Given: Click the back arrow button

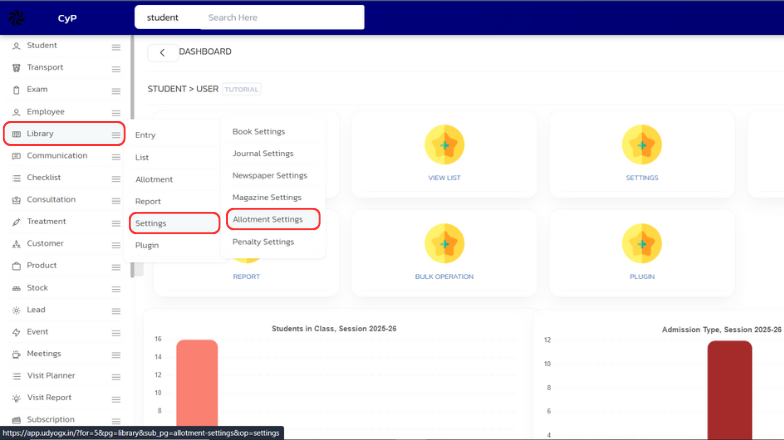Looking at the screenshot, I should click(162, 53).
